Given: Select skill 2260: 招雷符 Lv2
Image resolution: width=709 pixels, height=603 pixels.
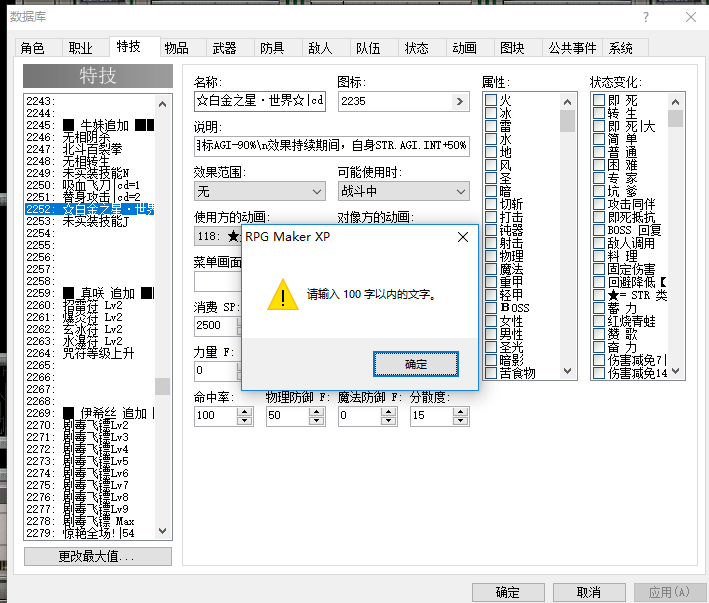Looking at the screenshot, I should pos(90,305).
